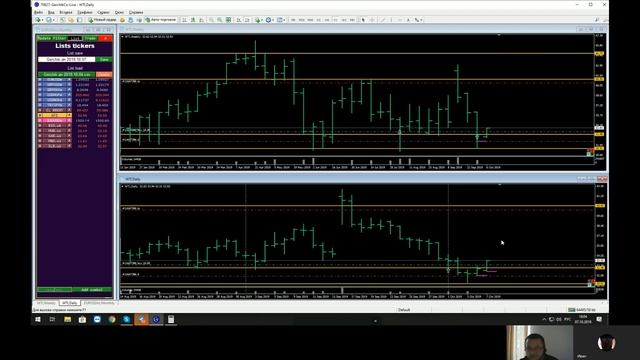This screenshot has width=640, height=360.
Task: Switch chart to candlesticks mode
Action: [x=193, y=20]
